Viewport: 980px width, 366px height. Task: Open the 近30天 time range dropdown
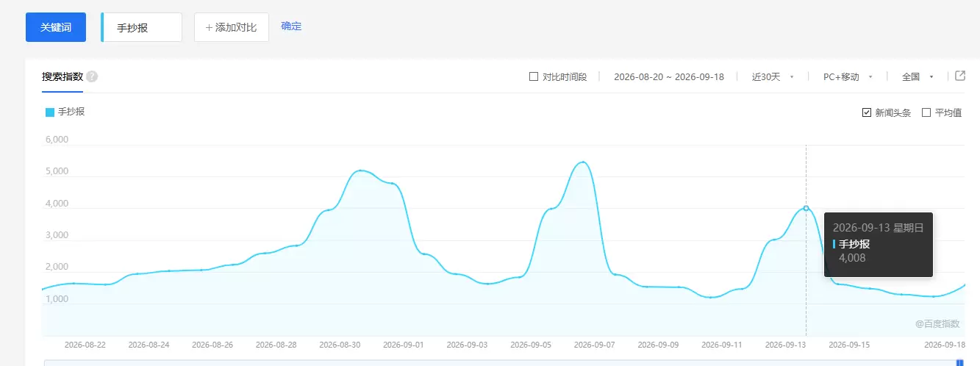773,76
